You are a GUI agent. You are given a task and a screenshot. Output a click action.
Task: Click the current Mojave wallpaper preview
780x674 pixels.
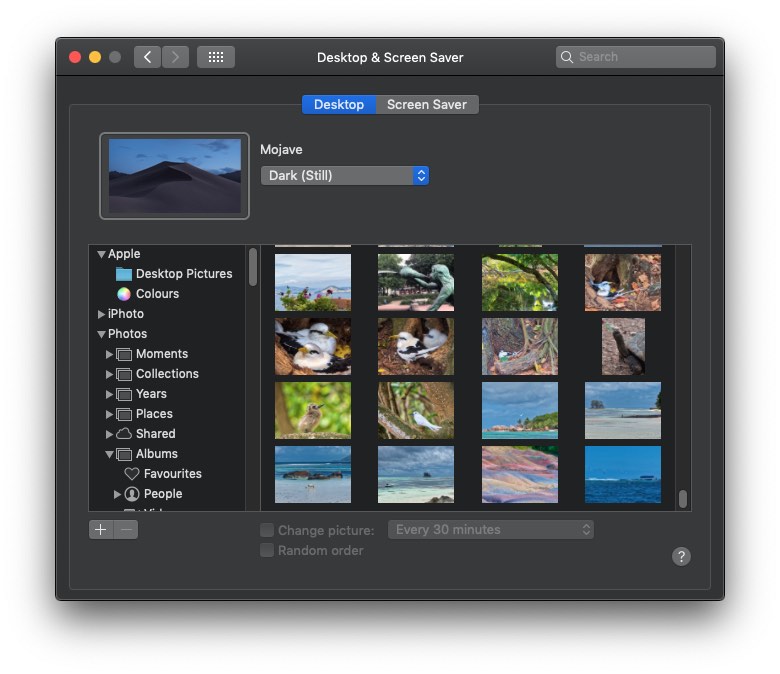[x=175, y=176]
